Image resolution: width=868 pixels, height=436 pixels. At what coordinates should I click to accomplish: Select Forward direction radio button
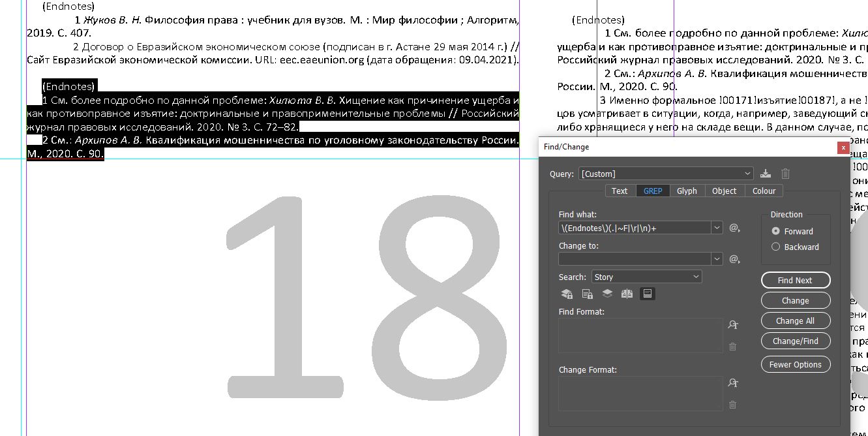pos(775,231)
